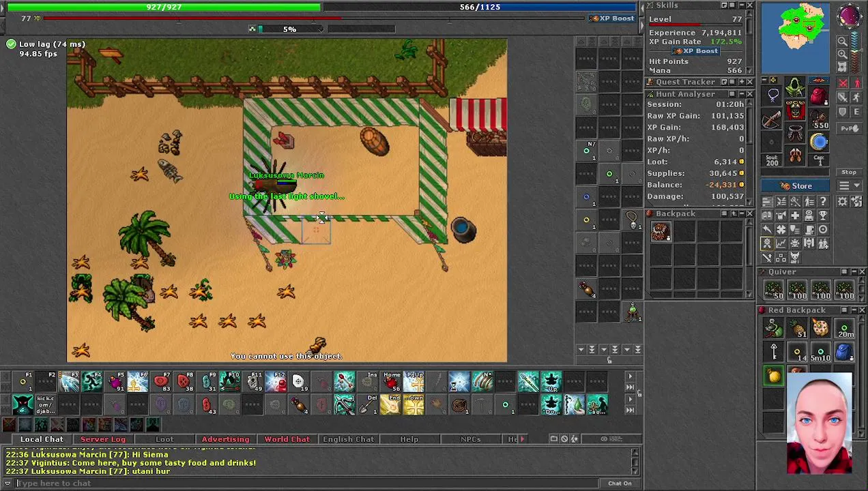Select the crossbow weapon slot
868x491 pixels.
(x=772, y=119)
